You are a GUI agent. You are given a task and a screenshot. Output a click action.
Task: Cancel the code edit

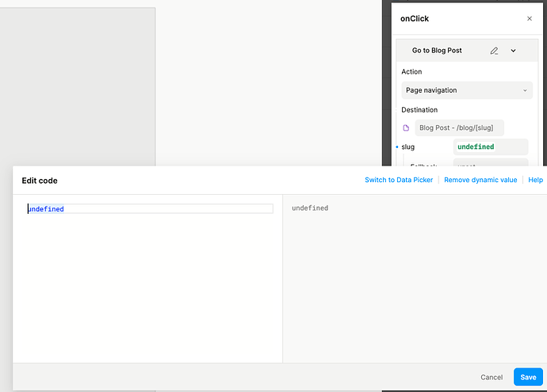coord(492,377)
